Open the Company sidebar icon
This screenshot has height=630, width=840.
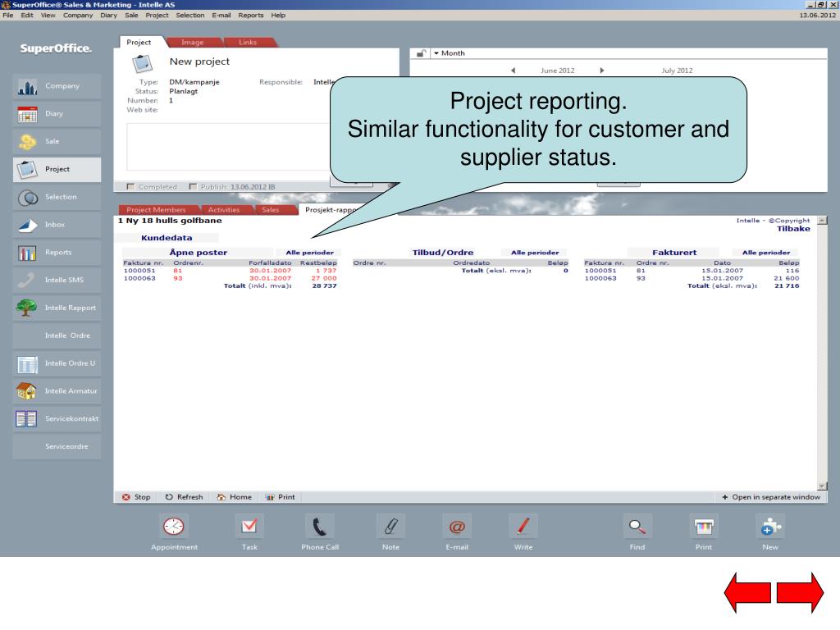pos(27,86)
